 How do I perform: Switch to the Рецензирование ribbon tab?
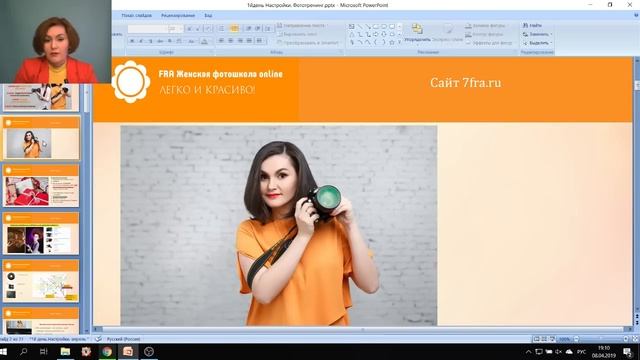(x=178, y=16)
